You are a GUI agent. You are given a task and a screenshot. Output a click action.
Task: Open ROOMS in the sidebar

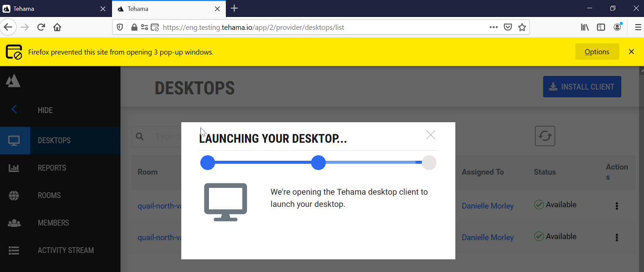tap(60, 195)
